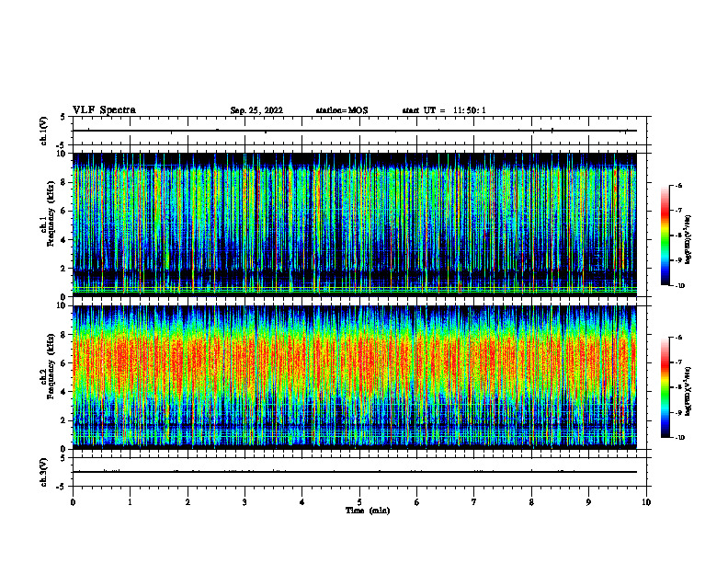Click inside the ch.1 spectrogram panel
The image size is (728, 563).
click(x=354, y=224)
